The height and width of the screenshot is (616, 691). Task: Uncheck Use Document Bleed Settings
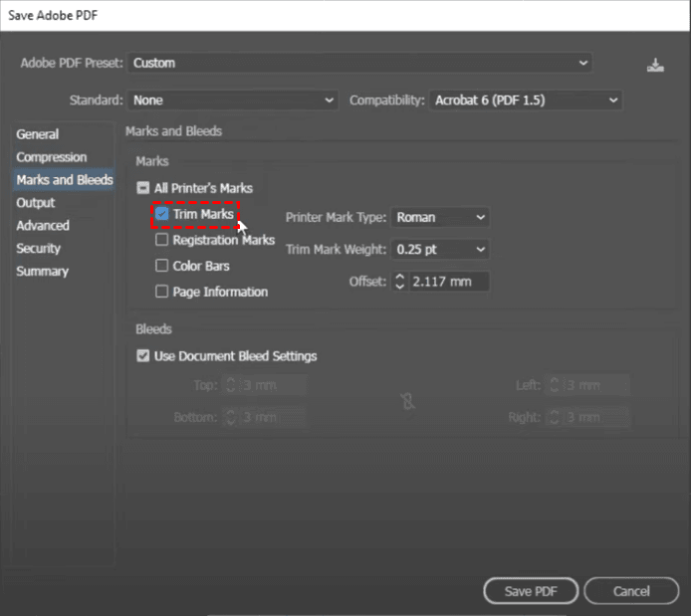(142, 356)
